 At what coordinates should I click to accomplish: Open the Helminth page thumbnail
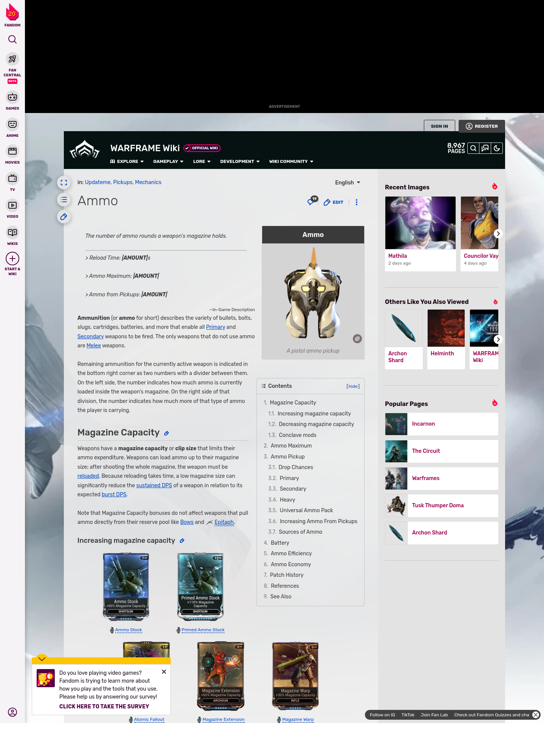pos(446,328)
